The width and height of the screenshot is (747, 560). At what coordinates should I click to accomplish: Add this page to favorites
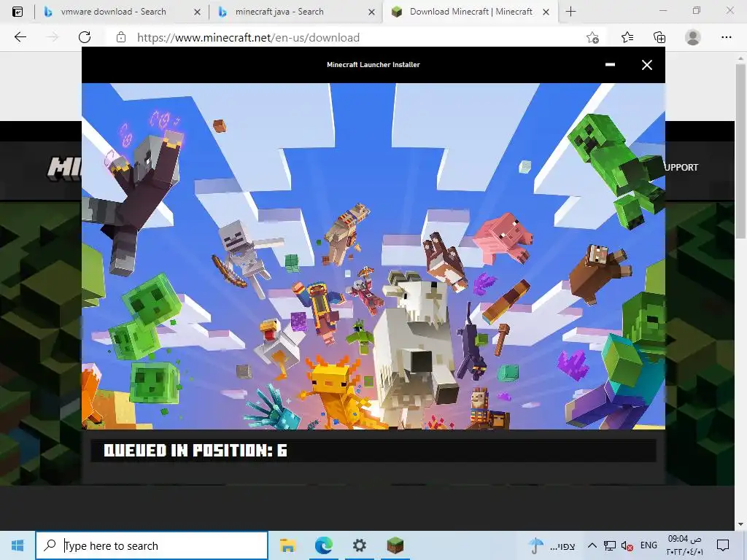click(592, 37)
